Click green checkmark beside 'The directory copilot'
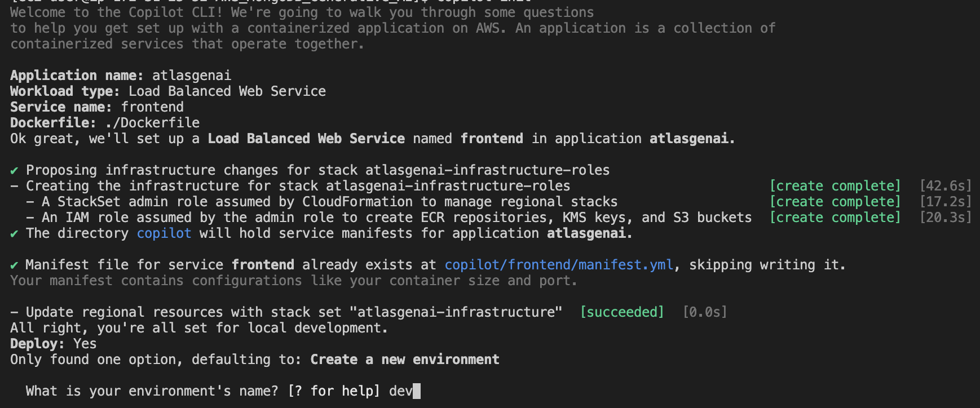Image resolution: width=980 pixels, height=408 pixels. pos(14,233)
